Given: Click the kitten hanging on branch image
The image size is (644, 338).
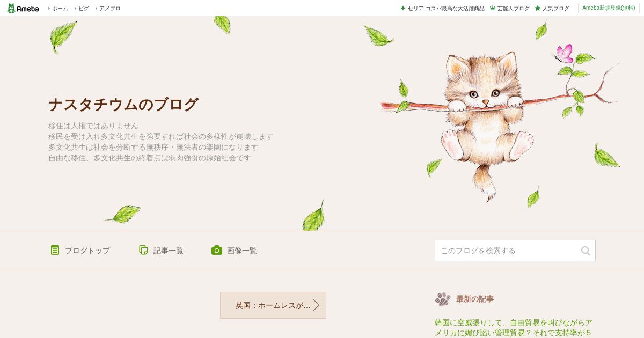Looking at the screenshot, I should tap(486, 123).
